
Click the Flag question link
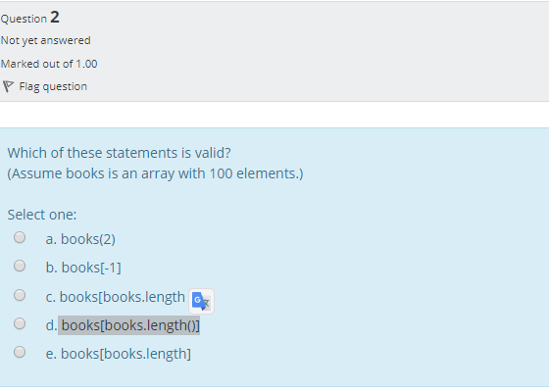[53, 86]
